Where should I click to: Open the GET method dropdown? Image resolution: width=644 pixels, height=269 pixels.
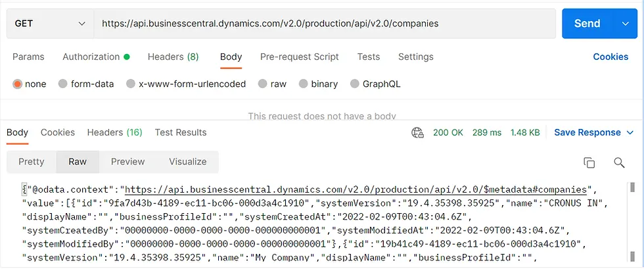(50, 24)
